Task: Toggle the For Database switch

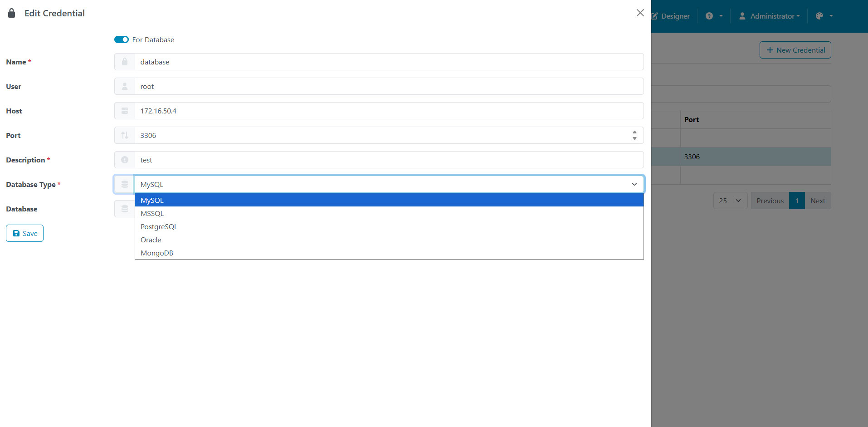Action: coord(122,39)
